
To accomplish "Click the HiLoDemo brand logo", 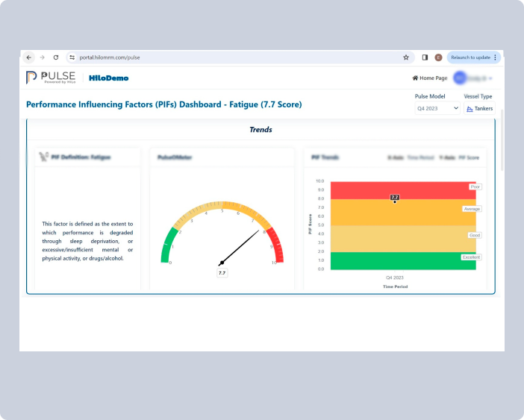I will [x=108, y=78].
